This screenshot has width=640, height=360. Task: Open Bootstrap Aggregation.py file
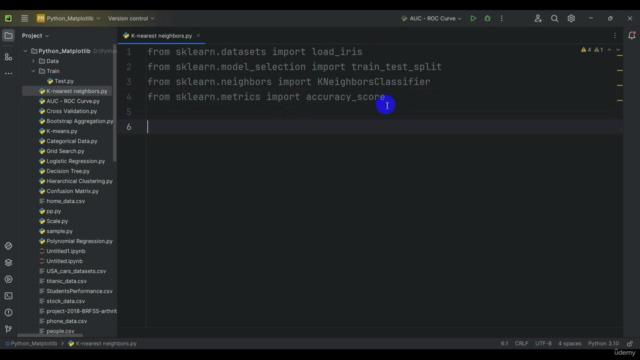tap(80, 121)
